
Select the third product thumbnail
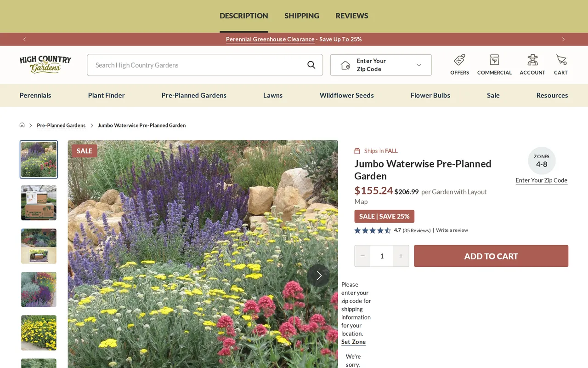pos(39,246)
